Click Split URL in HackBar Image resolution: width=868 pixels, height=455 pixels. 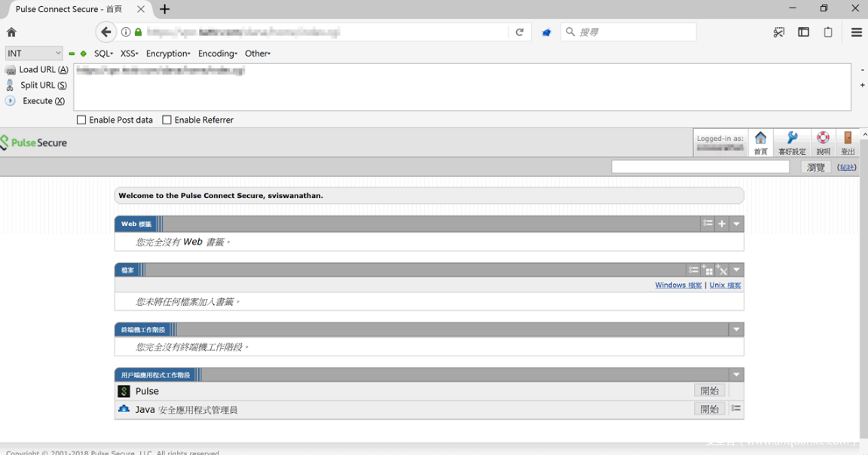pyautogui.click(x=36, y=85)
